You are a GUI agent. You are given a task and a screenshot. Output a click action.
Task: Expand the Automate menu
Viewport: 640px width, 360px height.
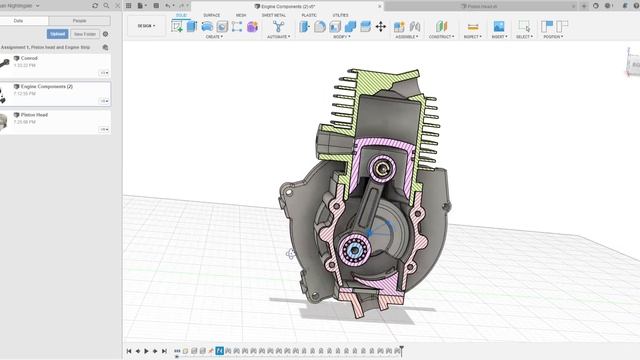(x=279, y=37)
